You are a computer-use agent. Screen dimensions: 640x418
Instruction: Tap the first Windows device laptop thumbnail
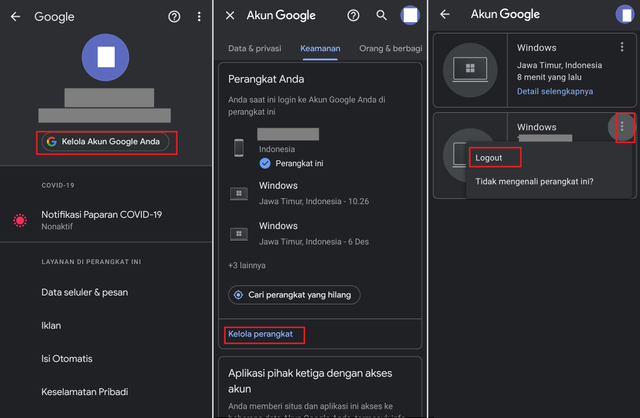pos(470,70)
